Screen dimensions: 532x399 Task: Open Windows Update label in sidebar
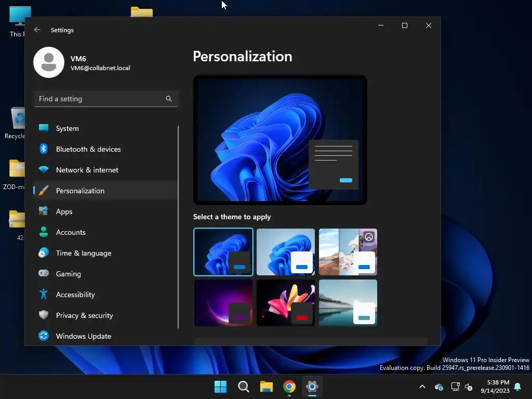(x=84, y=336)
